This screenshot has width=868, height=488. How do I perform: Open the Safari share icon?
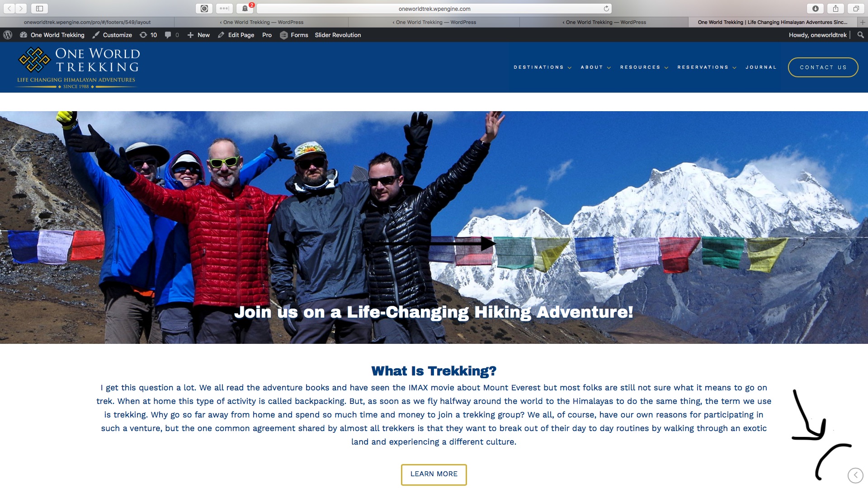point(835,9)
